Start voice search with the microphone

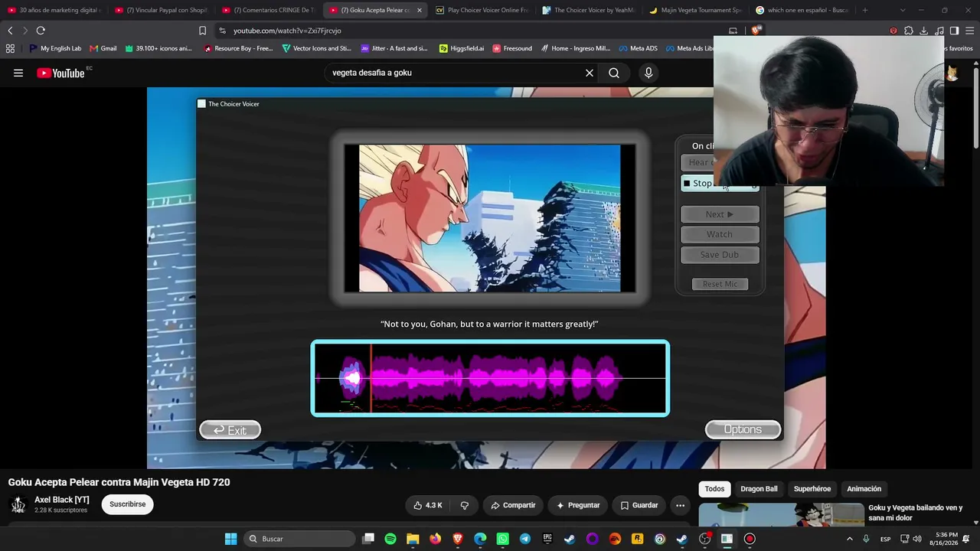click(x=648, y=73)
